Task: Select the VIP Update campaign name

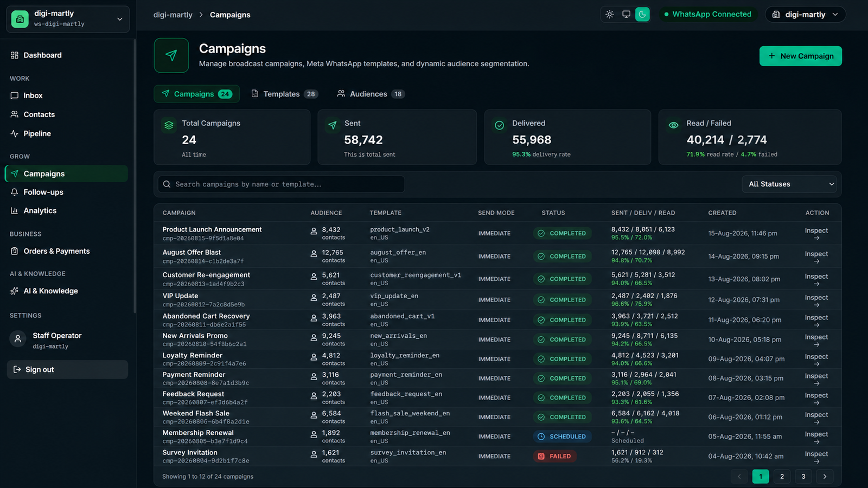Action: point(180,296)
